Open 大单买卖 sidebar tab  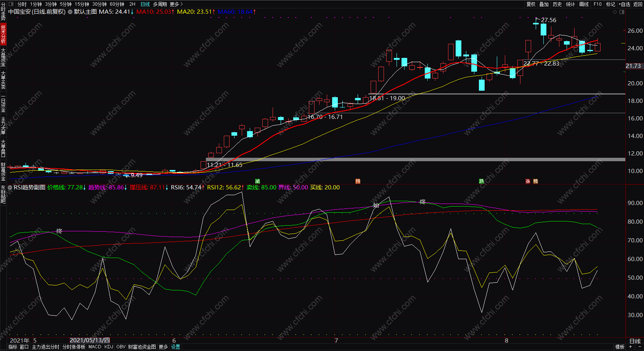3,80
